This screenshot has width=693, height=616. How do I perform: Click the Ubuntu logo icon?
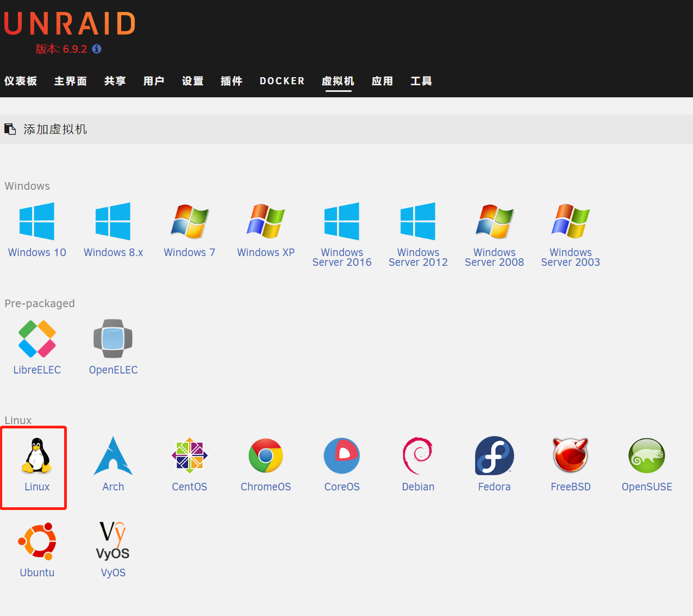click(37, 542)
